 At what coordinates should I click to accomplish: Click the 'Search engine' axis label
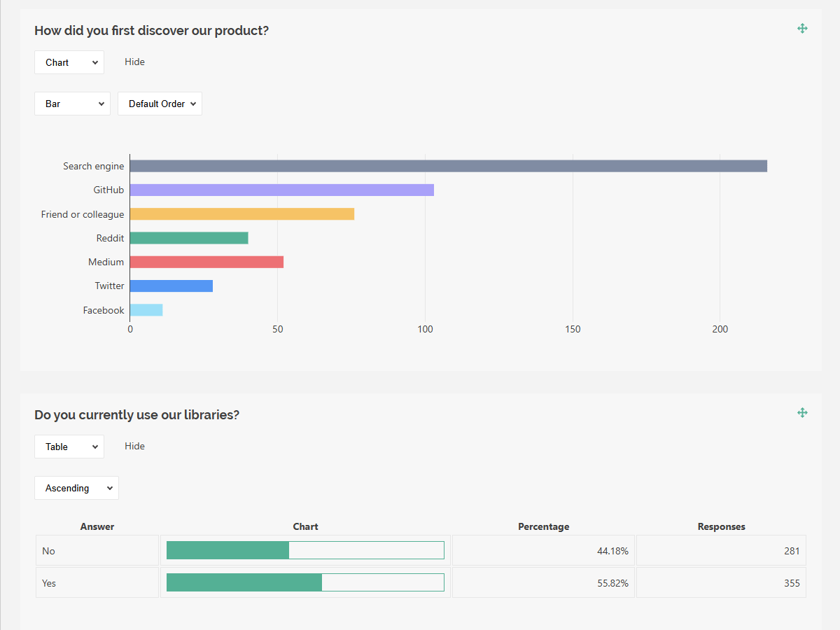coord(94,166)
